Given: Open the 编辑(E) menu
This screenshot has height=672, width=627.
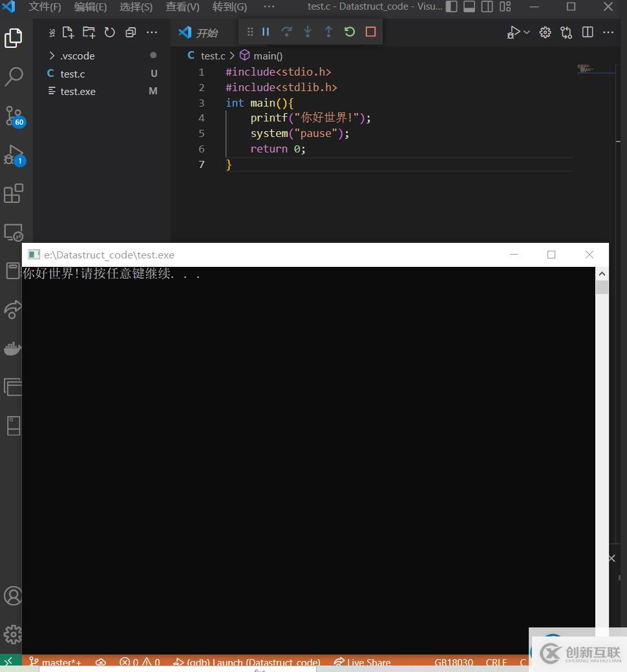Looking at the screenshot, I should point(90,7).
